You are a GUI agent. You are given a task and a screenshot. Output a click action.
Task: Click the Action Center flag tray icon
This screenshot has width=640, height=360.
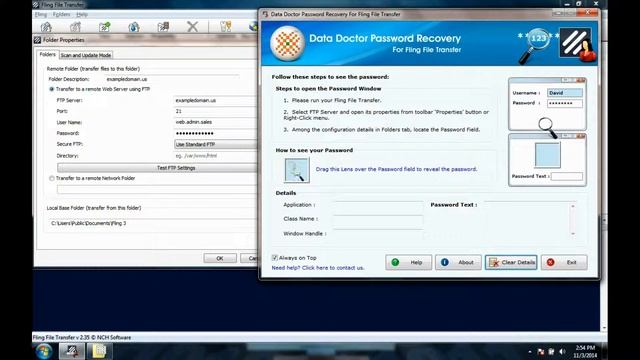[541, 351]
